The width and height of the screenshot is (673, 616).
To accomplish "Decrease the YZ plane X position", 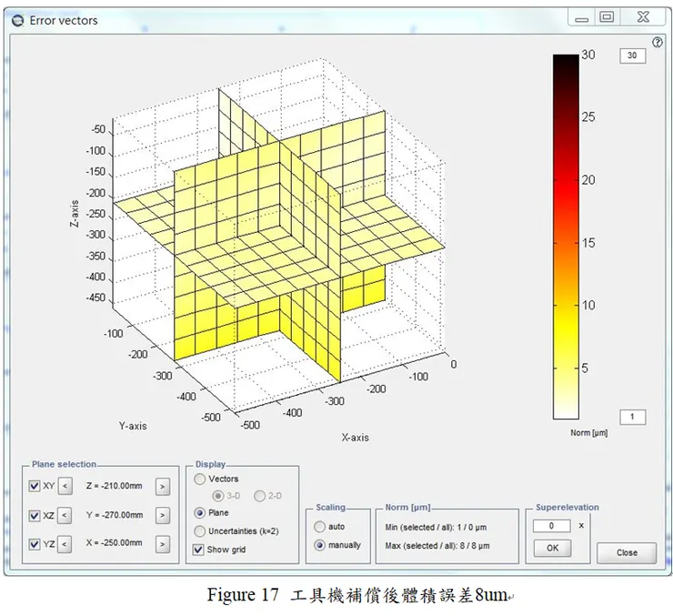I will point(65,544).
